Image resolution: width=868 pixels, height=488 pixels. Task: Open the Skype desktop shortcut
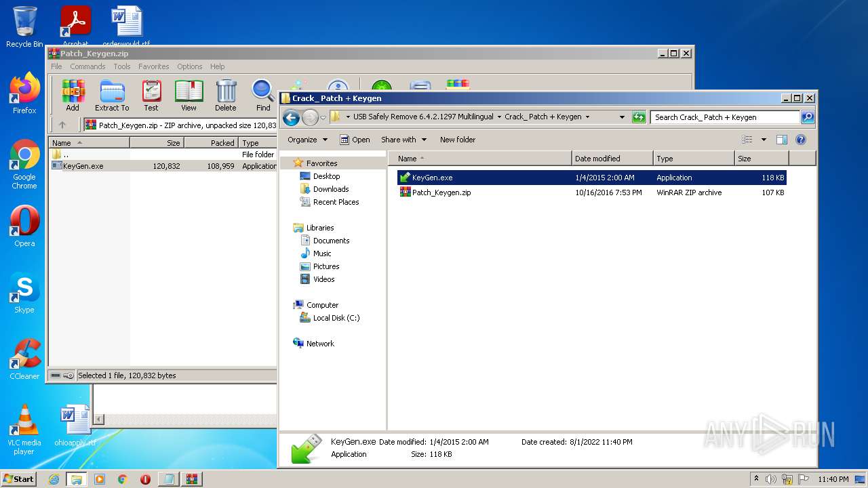tap(24, 293)
